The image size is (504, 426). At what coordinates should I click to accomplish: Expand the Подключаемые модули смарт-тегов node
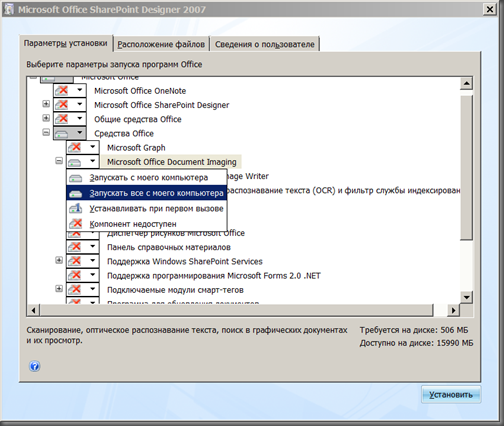(x=59, y=289)
